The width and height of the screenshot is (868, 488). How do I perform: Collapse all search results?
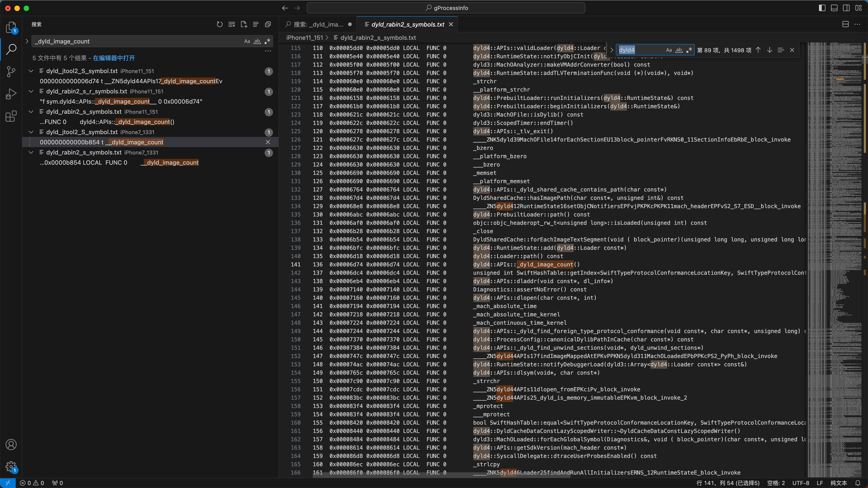point(268,24)
